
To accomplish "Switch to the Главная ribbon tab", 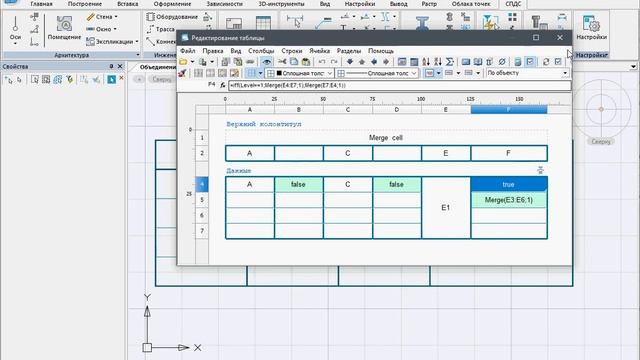I will point(42,4).
